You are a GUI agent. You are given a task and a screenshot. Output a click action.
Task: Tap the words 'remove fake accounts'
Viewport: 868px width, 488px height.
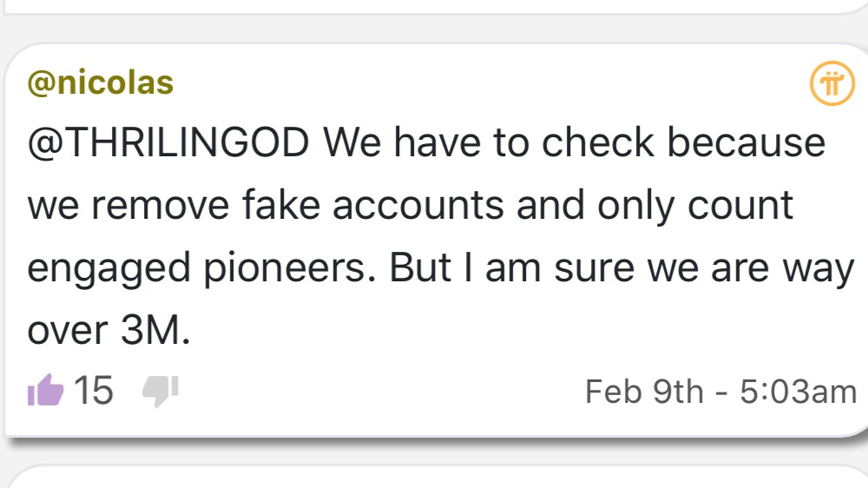tap(298, 205)
